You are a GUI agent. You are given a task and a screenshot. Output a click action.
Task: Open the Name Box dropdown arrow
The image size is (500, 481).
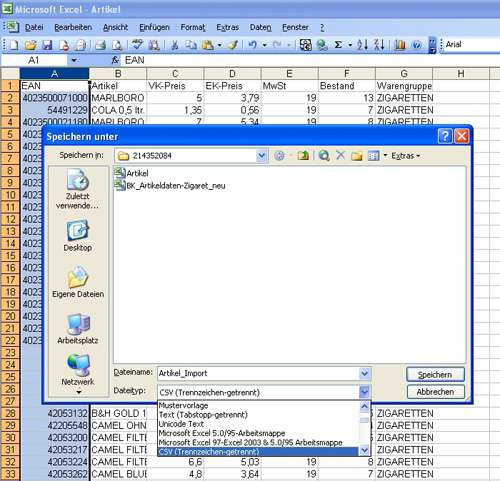click(x=74, y=60)
